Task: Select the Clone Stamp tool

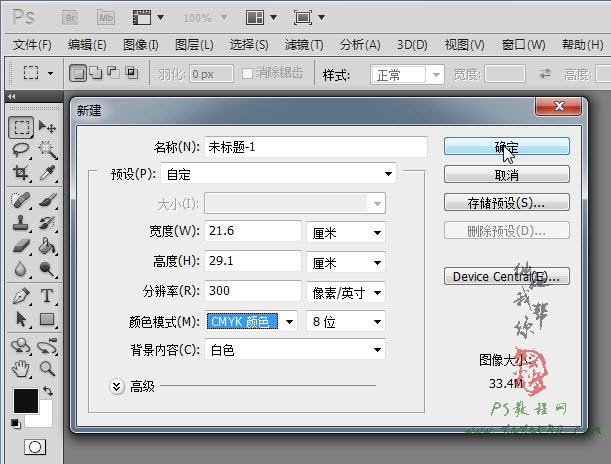Action: 21,223
